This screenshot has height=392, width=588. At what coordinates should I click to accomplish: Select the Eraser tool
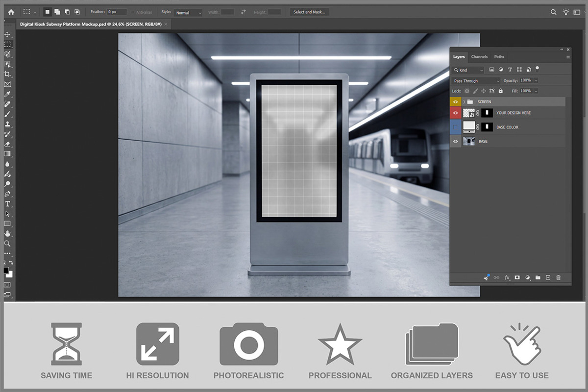tap(7, 144)
